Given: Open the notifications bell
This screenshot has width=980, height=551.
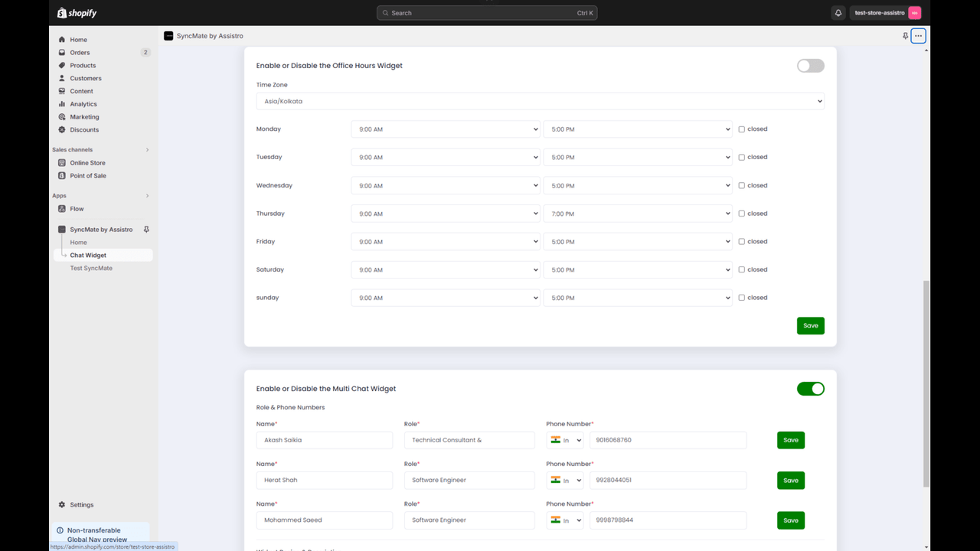Looking at the screenshot, I should click(x=838, y=13).
